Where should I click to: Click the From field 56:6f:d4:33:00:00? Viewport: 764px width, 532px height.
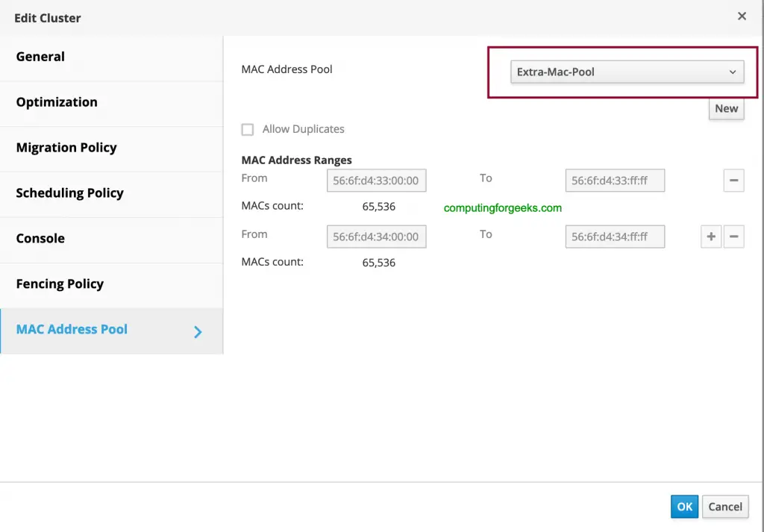tap(376, 181)
